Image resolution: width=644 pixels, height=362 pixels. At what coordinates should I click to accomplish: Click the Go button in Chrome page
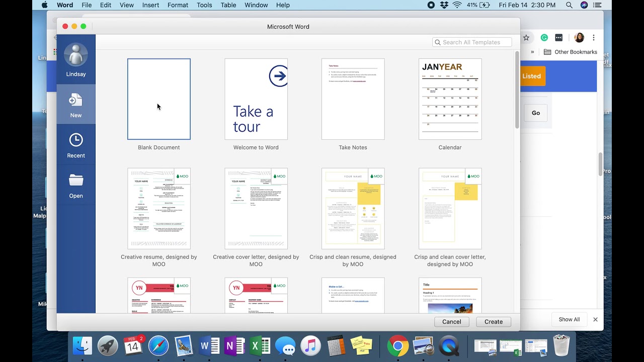click(536, 113)
